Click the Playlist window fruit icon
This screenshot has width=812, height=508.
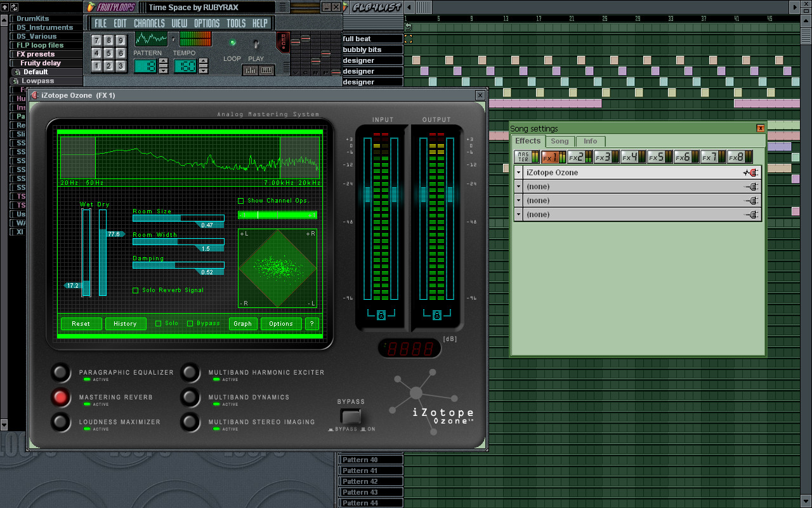click(346, 7)
